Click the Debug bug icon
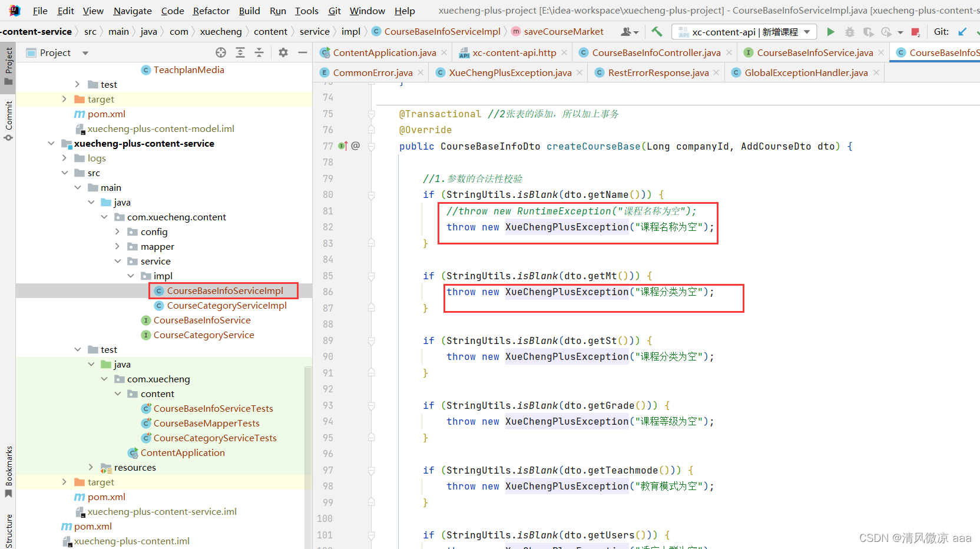Image resolution: width=980 pixels, height=549 pixels. tap(849, 32)
